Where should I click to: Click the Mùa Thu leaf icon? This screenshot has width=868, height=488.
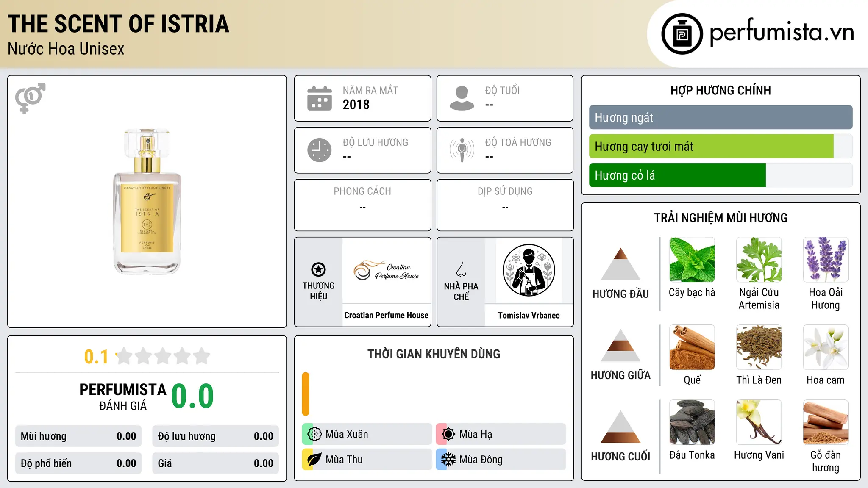point(314,460)
